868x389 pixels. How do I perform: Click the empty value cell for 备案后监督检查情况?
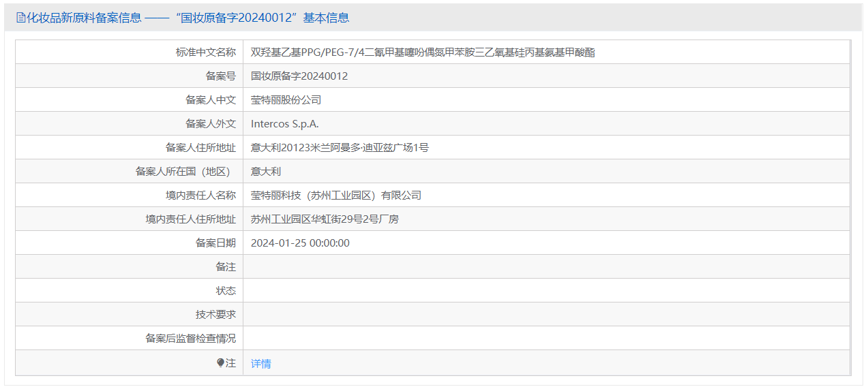click(545, 338)
